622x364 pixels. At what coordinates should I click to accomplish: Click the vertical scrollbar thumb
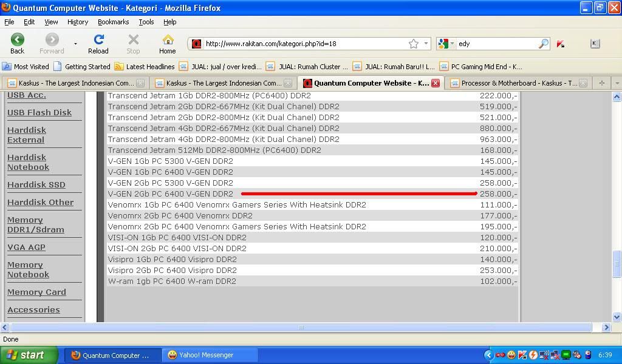coord(617,264)
